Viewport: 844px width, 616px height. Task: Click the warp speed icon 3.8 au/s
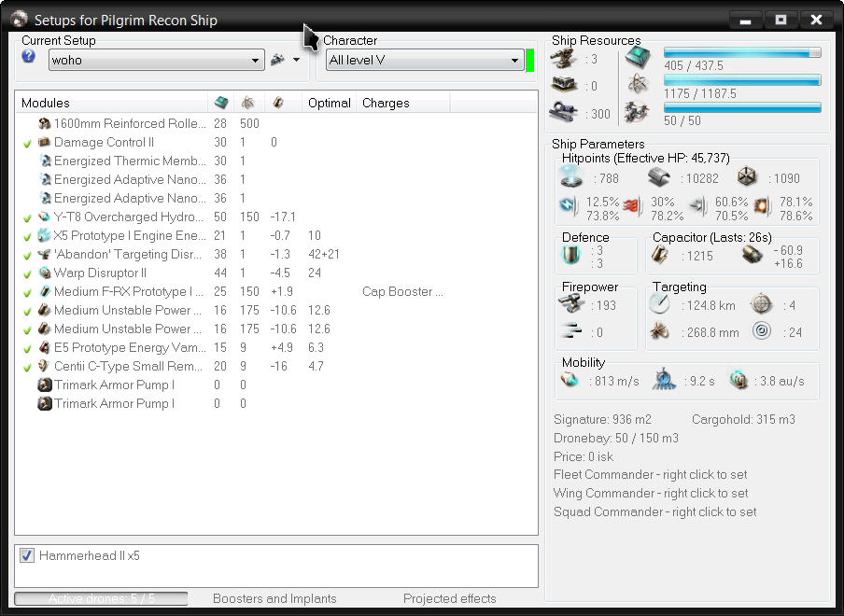(738, 380)
